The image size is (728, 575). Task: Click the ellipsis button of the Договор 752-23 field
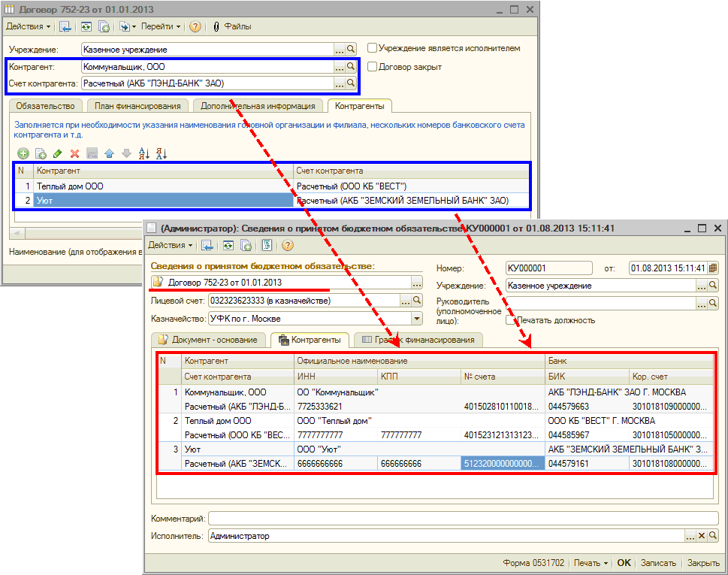point(416,283)
